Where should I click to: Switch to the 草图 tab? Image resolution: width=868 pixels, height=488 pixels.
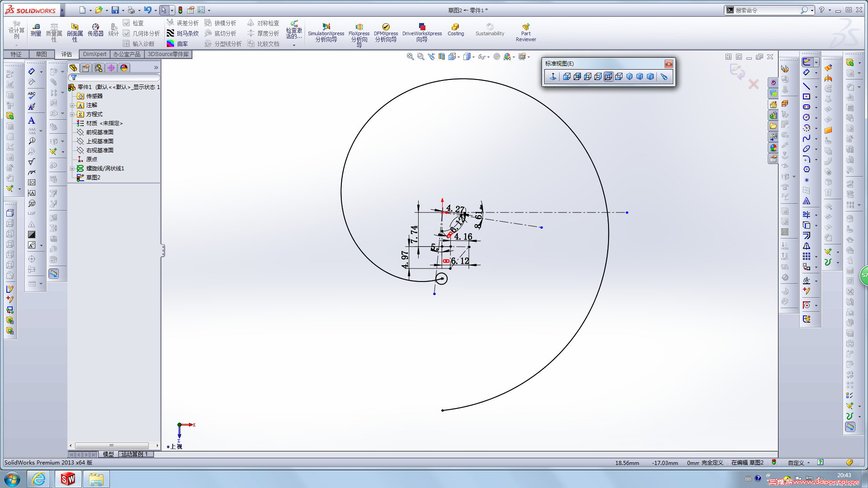[41, 54]
